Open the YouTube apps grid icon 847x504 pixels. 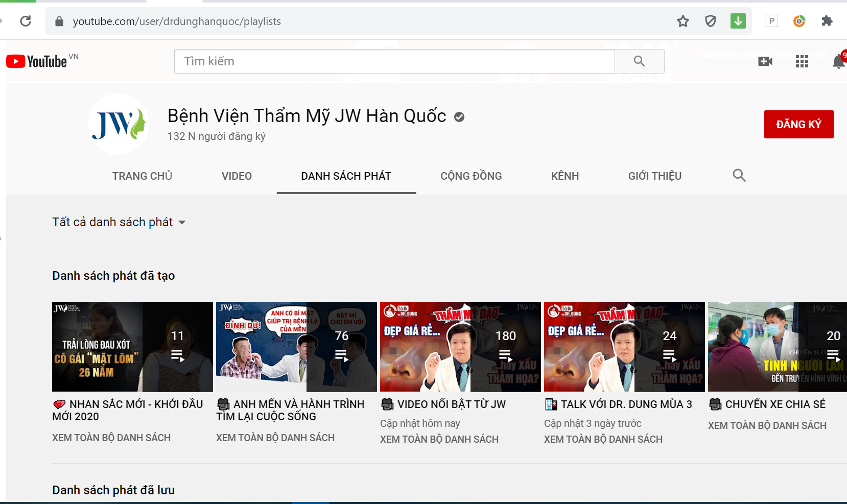tap(802, 61)
